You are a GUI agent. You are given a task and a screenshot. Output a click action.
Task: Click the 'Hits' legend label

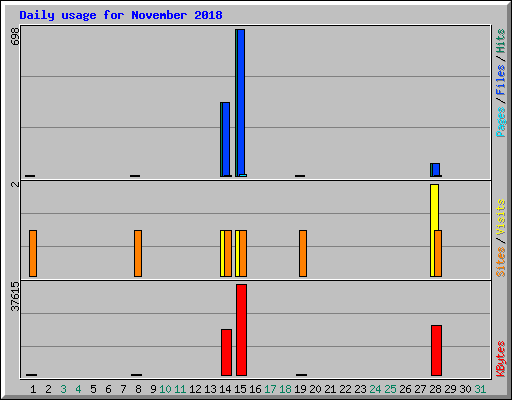[501, 41]
